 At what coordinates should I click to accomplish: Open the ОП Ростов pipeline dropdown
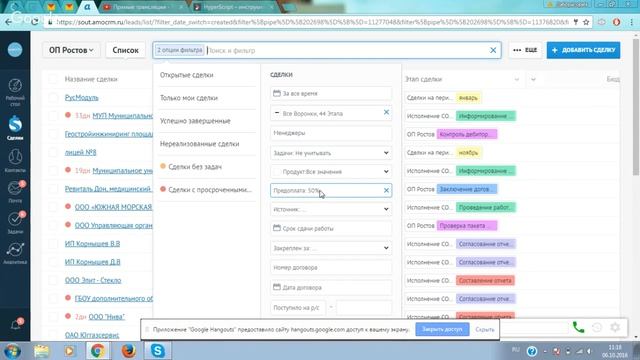click(x=71, y=50)
